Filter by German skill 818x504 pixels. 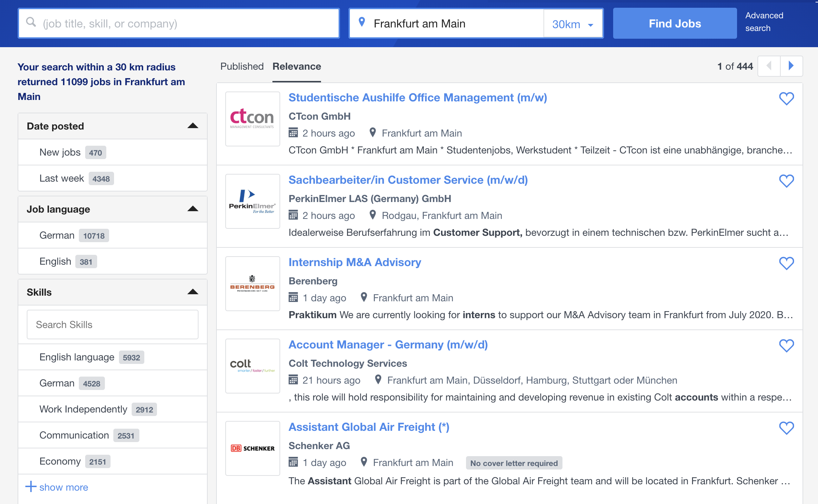coord(113,383)
